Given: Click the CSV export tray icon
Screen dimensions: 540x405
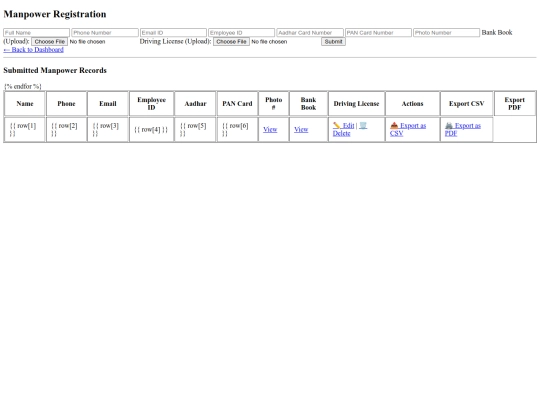Looking at the screenshot, I should tap(394, 126).
